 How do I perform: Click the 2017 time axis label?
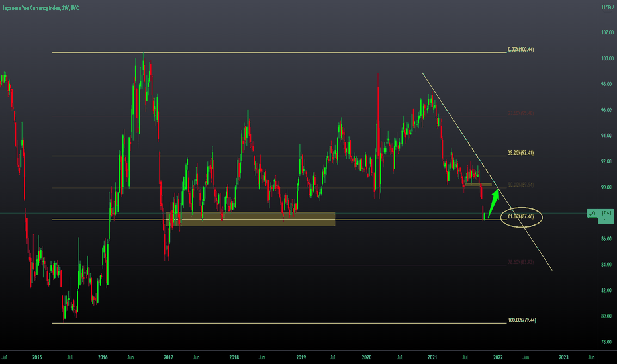(x=168, y=357)
